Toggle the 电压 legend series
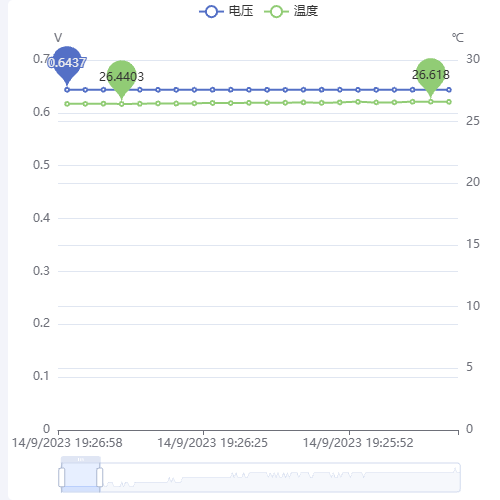Image resolution: width=500 pixels, height=500 pixels. [x=226, y=11]
